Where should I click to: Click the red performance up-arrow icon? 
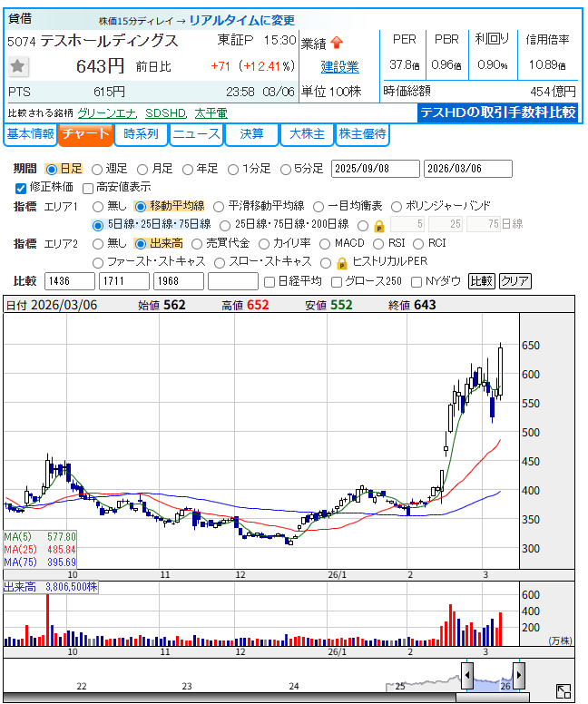pos(337,43)
